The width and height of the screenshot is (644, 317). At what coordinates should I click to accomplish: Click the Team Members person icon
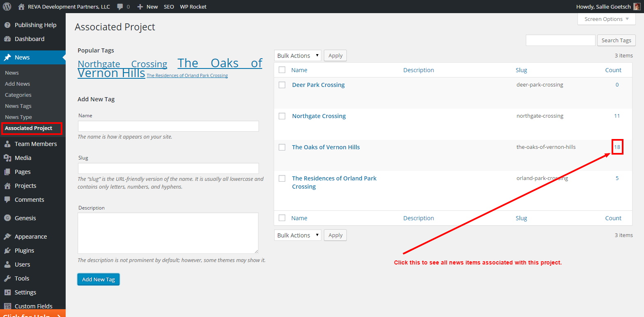7,144
